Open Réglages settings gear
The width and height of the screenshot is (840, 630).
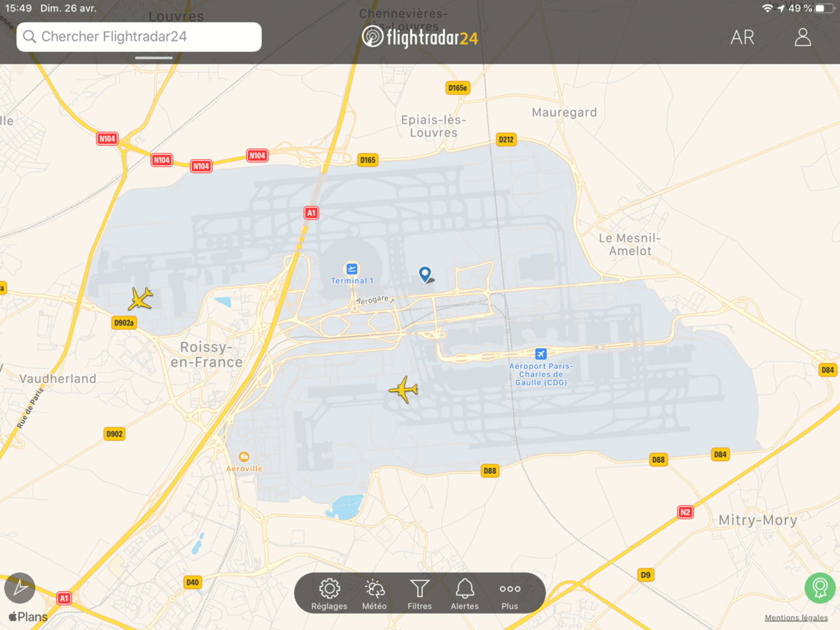point(329,593)
